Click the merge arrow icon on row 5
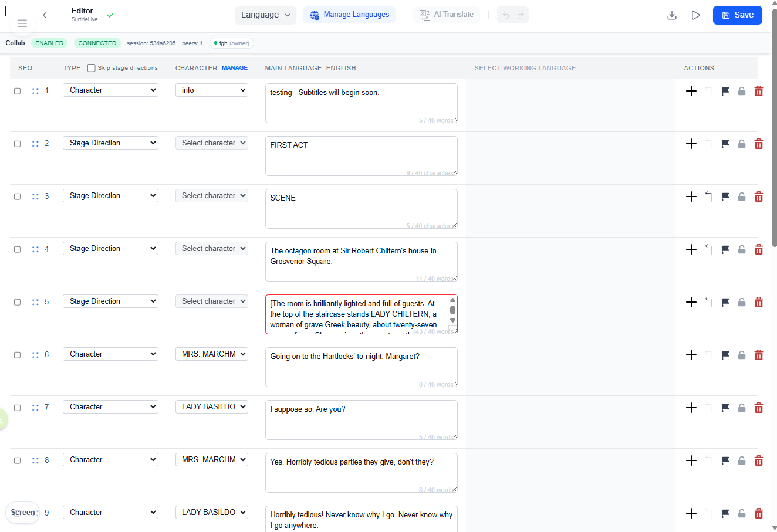777x532 pixels. (x=708, y=302)
